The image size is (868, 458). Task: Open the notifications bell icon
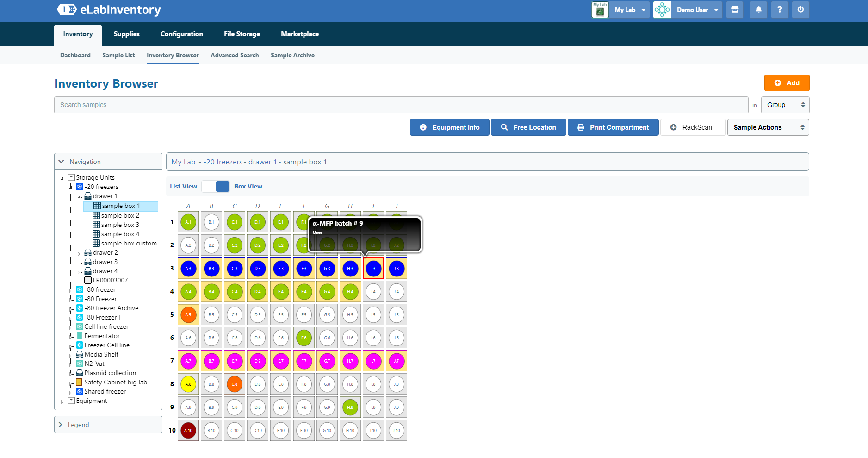759,10
